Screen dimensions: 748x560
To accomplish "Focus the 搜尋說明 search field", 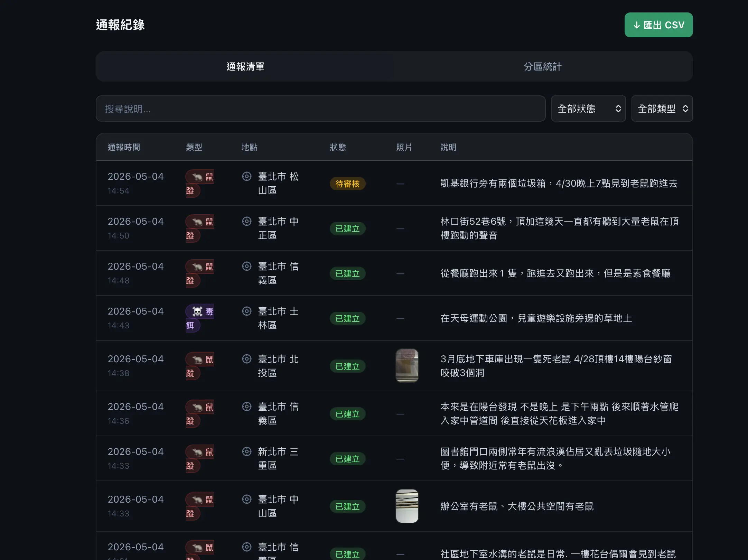I will click(x=320, y=109).
